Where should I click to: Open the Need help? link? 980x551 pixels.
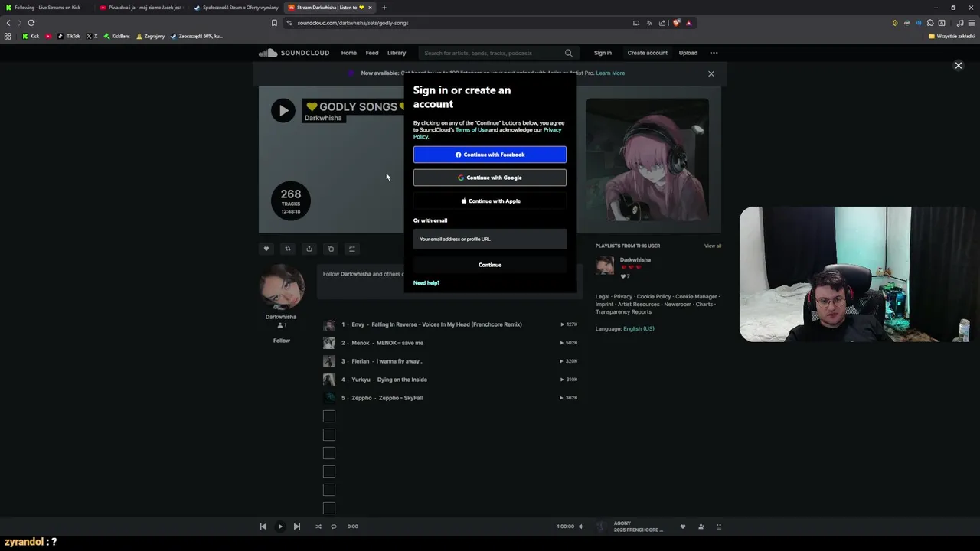pos(426,283)
